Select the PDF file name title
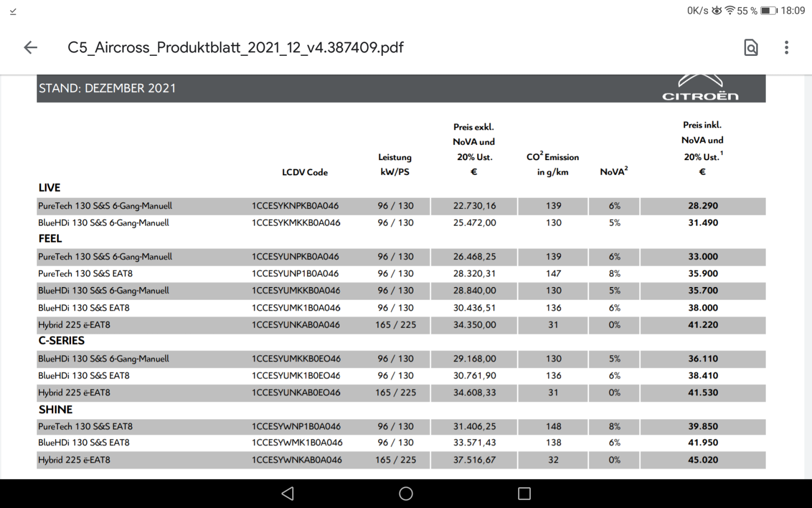 235,47
